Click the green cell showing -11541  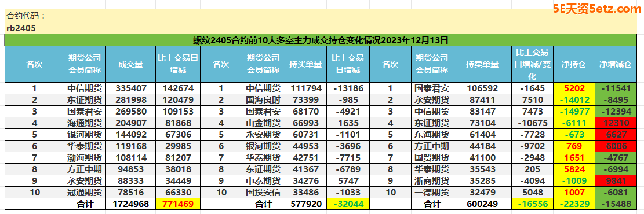pyautogui.click(x=615, y=88)
